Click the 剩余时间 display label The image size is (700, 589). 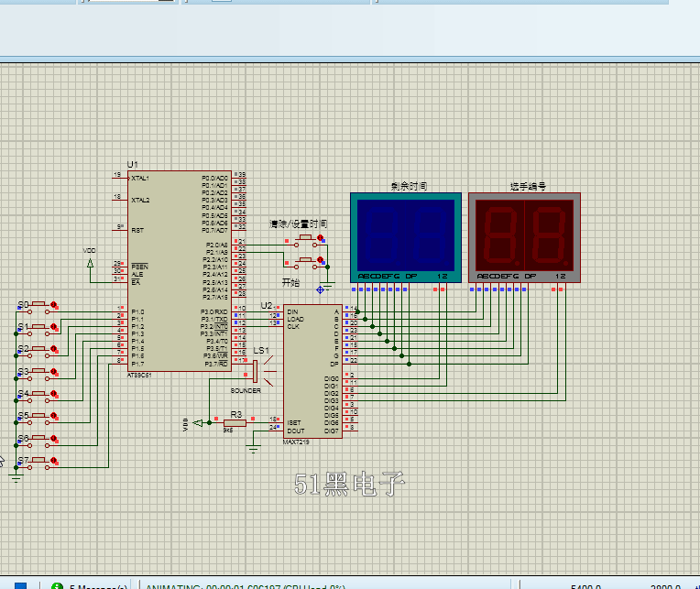409,186
